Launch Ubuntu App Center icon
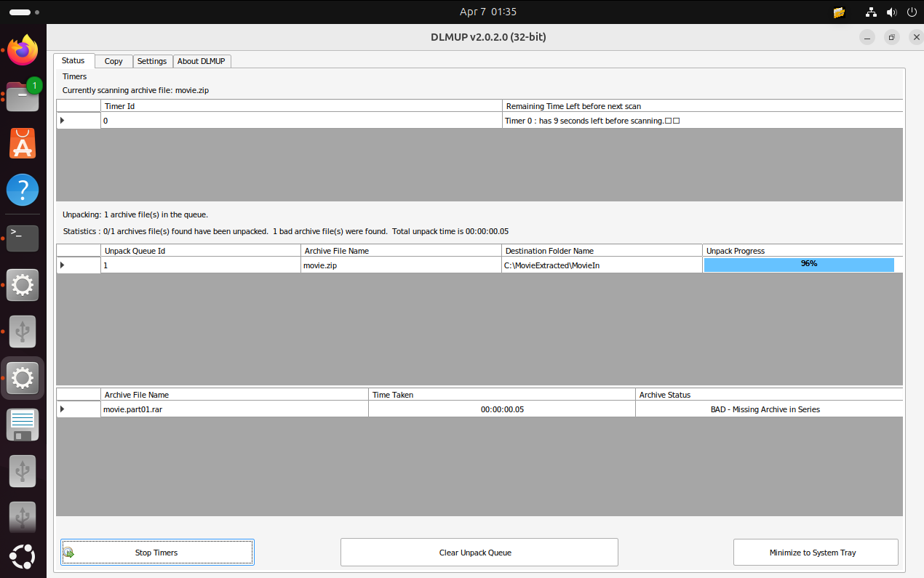The height and width of the screenshot is (578, 924). (23, 143)
